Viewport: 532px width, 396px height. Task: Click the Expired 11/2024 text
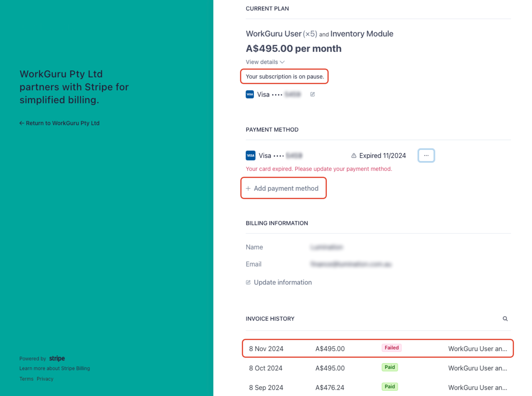[382, 155]
